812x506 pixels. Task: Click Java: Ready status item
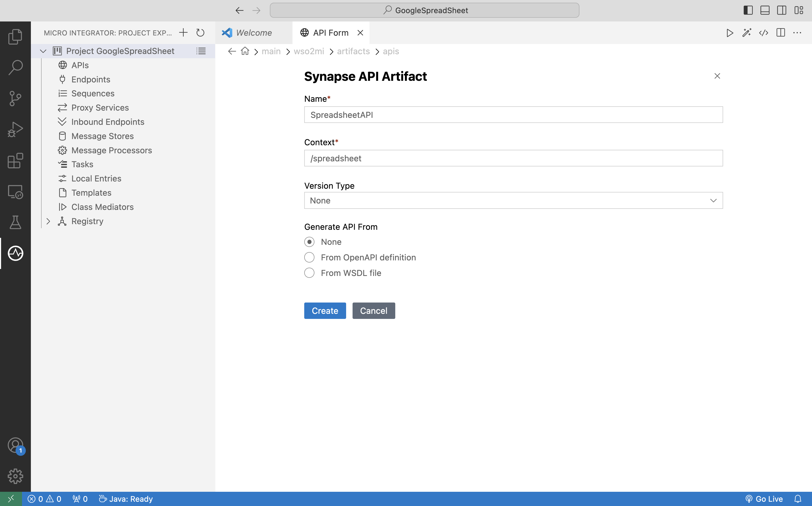126,499
